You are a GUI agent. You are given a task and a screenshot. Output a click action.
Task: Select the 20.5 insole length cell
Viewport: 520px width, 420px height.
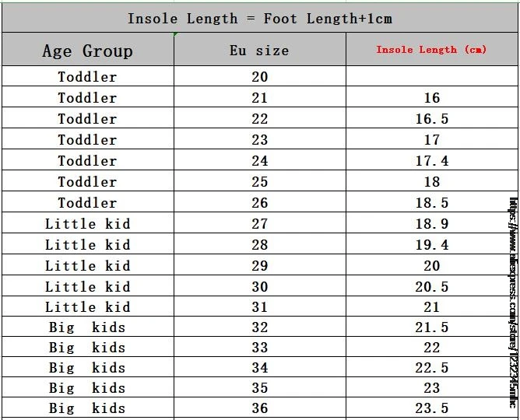tap(431, 287)
